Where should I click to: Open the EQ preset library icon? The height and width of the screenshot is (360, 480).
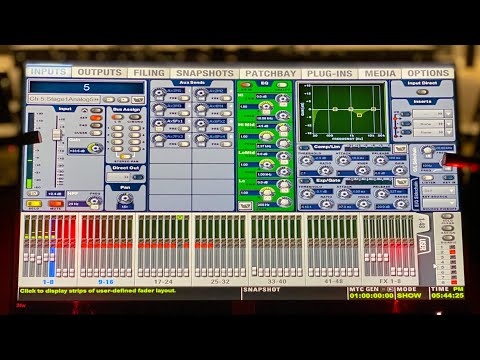(x=245, y=205)
